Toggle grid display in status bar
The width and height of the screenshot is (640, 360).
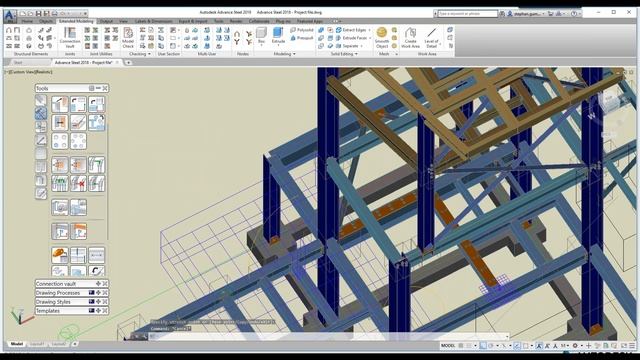(460, 346)
